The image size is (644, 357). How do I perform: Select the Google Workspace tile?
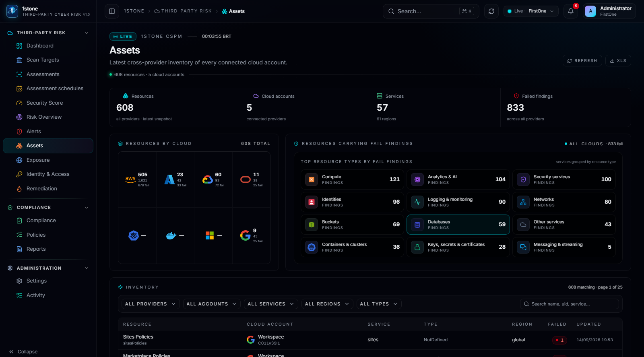pyautogui.click(x=252, y=235)
